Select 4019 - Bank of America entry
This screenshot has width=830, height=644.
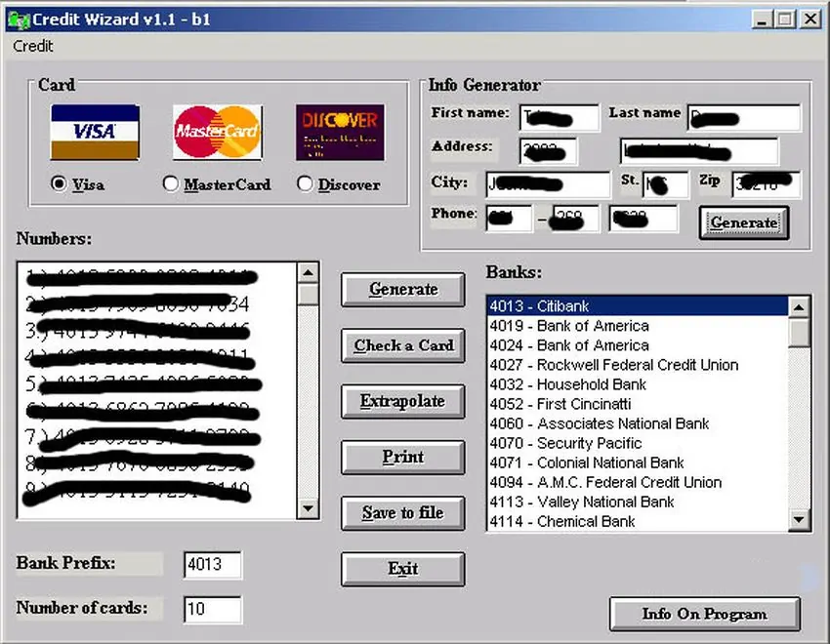point(568,326)
